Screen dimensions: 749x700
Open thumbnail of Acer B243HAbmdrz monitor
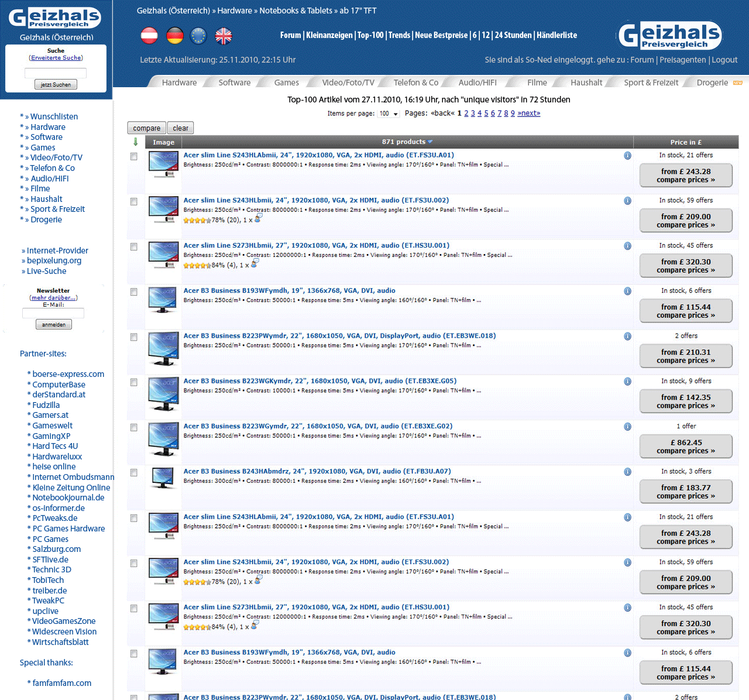click(163, 478)
